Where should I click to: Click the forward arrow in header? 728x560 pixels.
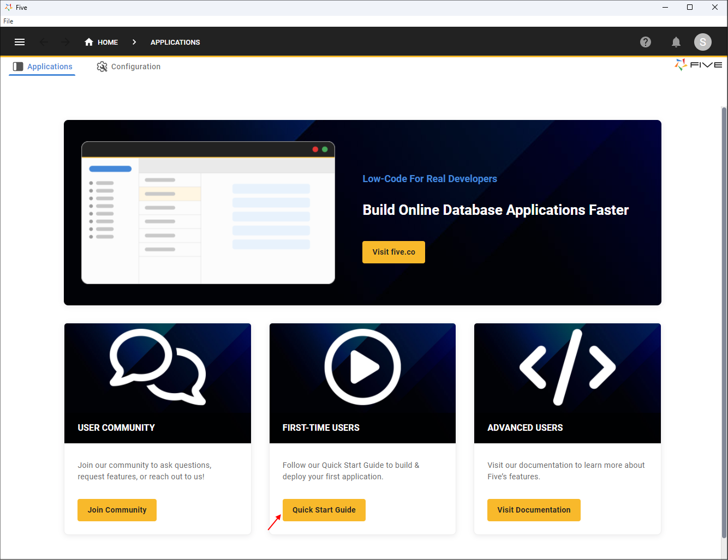coord(65,42)
